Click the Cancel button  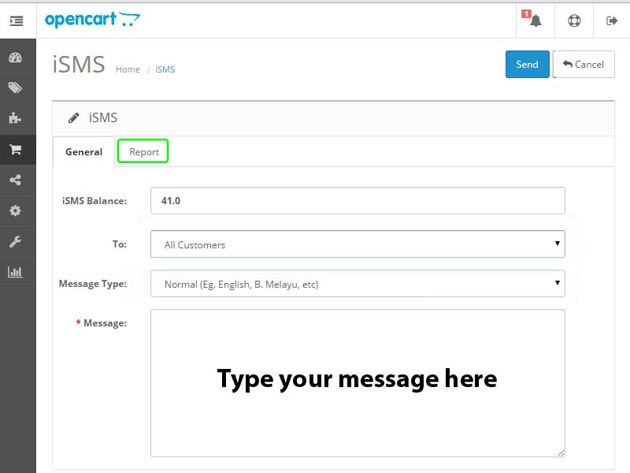click(584, 64)
